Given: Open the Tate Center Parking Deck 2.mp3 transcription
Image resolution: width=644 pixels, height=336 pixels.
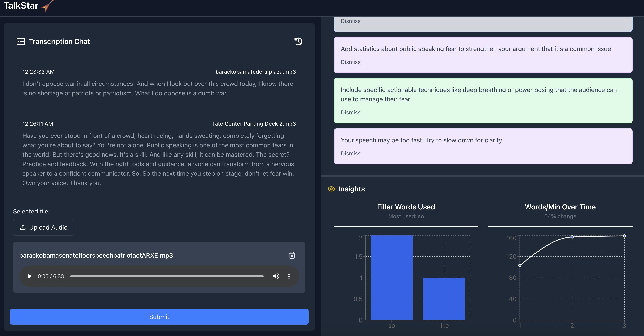Looking at the screenshot, I should click(x=254, y=124).
